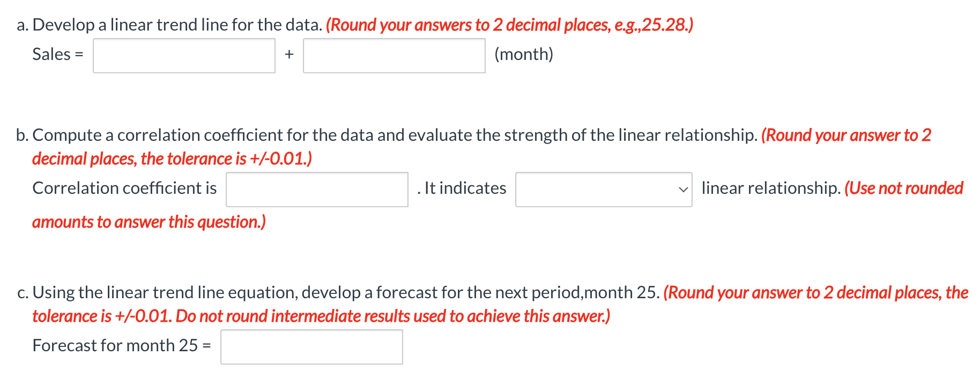Viewport: 980px width, 378px height.
Task: Click the "(month)" label text
Action: (524, 54)
